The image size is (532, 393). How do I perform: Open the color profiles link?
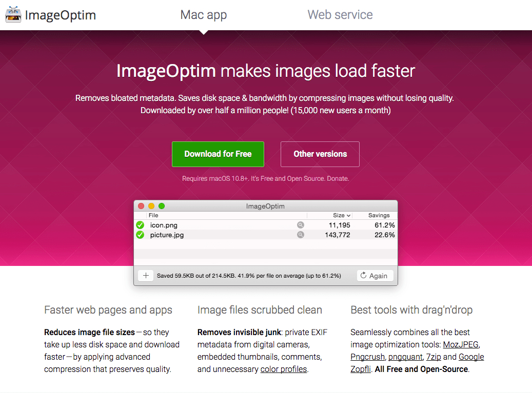(284, 369)
